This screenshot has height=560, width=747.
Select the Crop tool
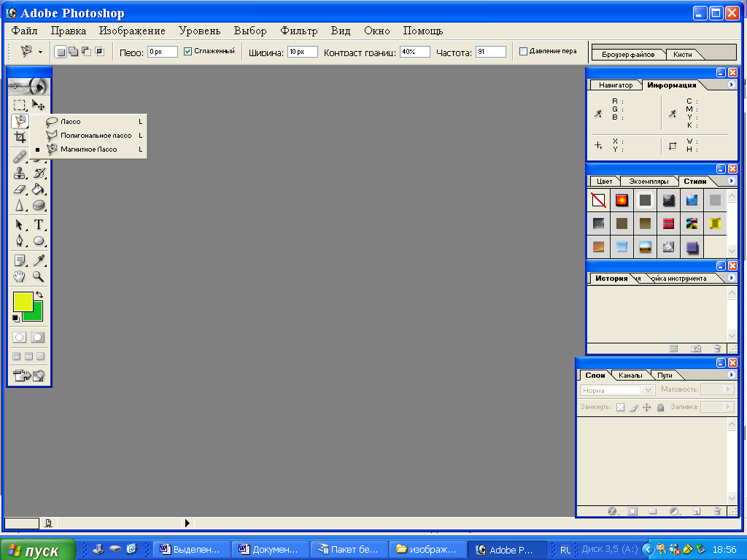pos(20,138)
